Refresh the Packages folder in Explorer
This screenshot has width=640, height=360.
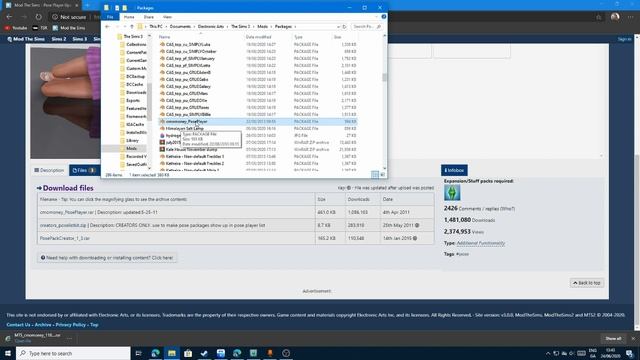pyautogui.click(x=344, y=27)
